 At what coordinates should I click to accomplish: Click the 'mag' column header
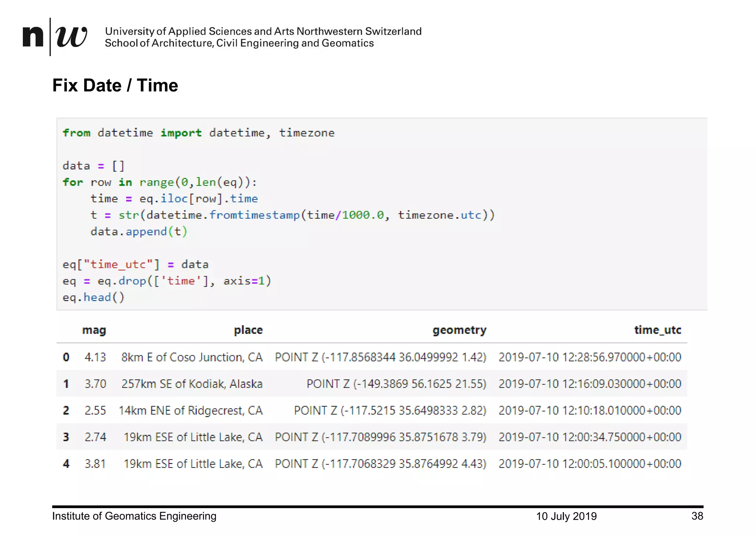point(94,330)
